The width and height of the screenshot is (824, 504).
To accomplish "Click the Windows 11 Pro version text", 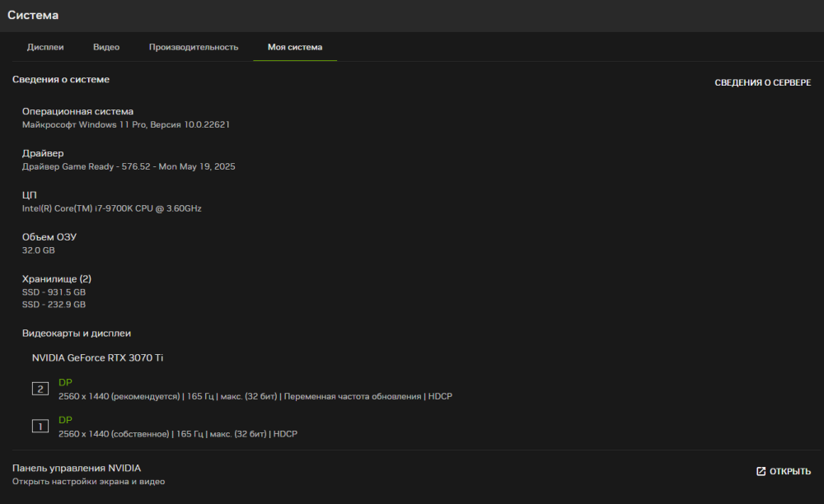I will [125, 124].
